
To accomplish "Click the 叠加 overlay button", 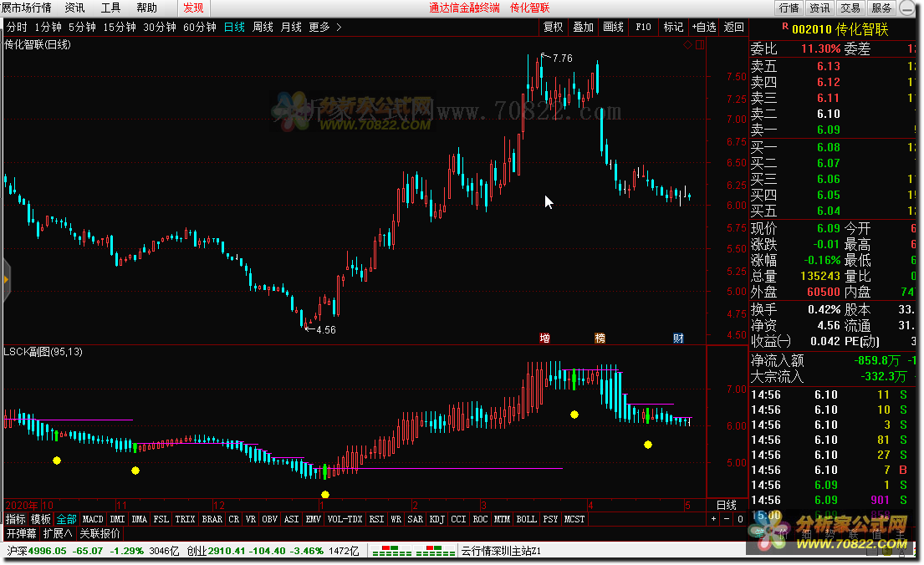I will click(584, 27).
